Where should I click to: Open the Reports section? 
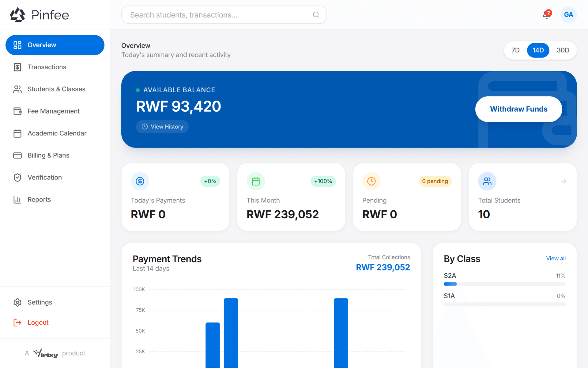(x=55, y=200)
